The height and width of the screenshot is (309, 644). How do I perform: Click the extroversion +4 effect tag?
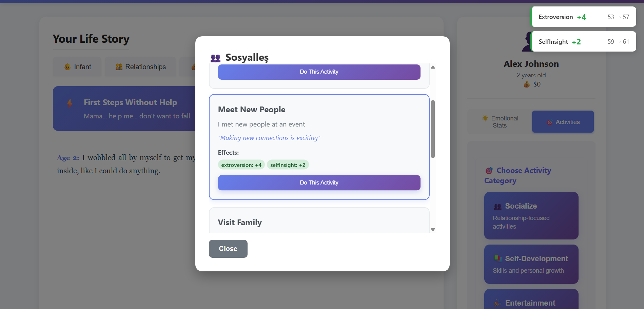(x=241, y=165)
